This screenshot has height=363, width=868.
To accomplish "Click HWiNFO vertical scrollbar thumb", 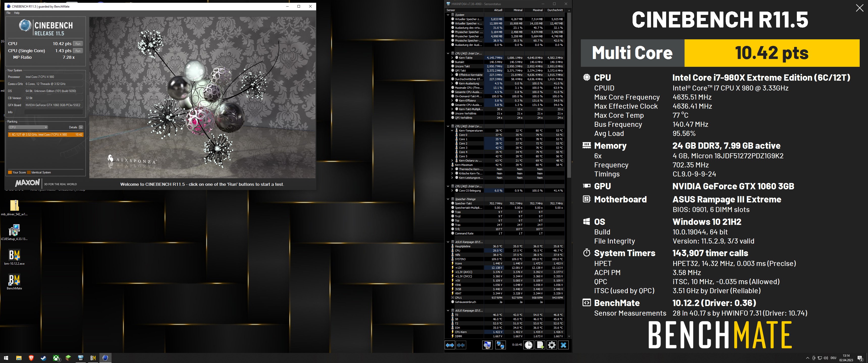I will pos(569,95).
